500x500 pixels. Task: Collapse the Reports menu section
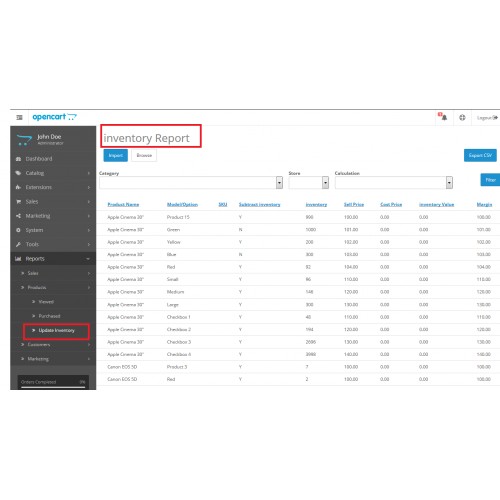click(x=53, y=259)
